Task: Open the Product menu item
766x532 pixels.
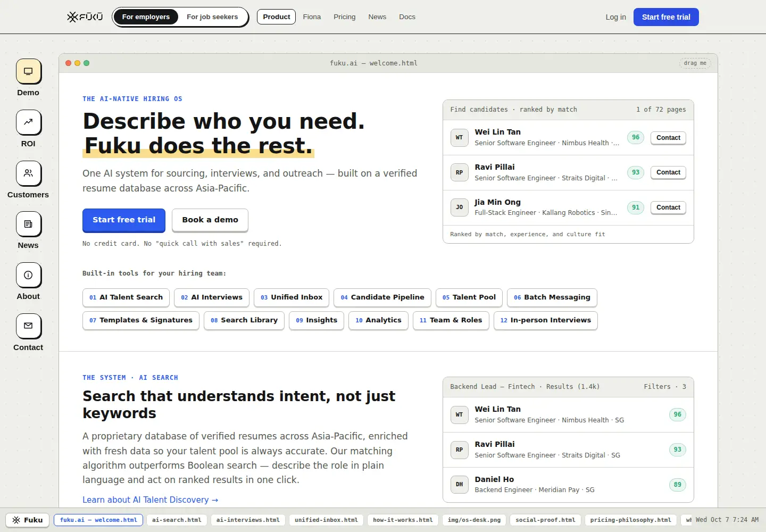Action: (x=276, y=17)
